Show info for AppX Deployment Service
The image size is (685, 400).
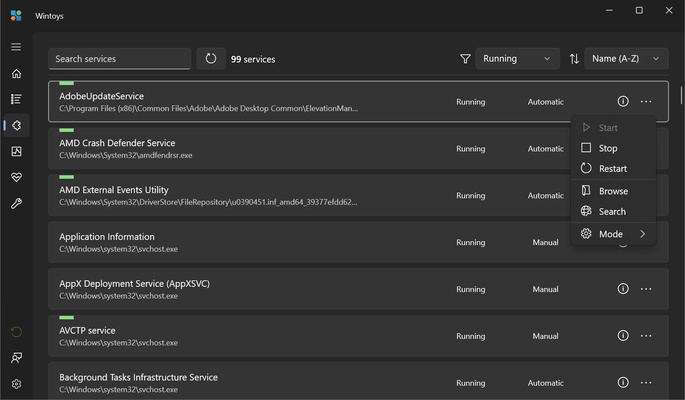click(623, 289)
